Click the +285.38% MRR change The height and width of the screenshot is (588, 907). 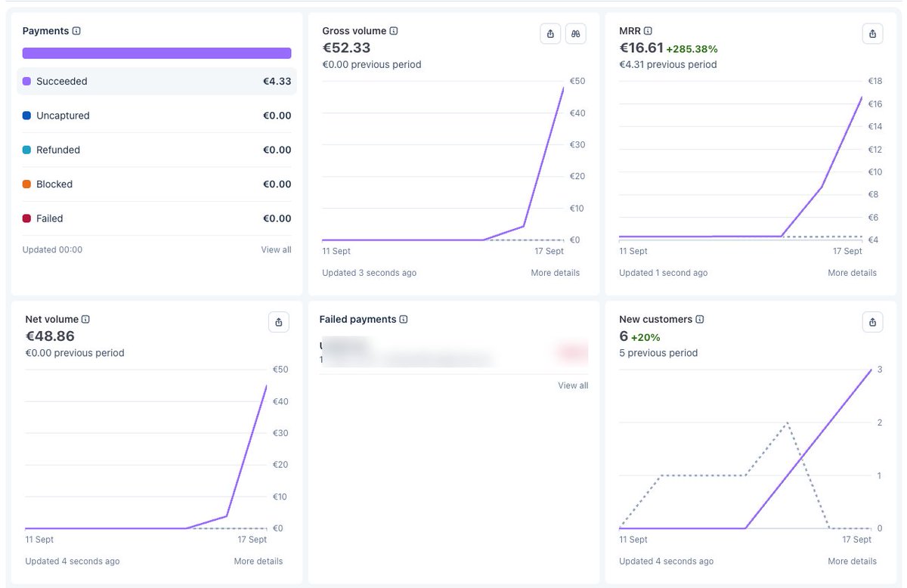pyautogui.click(x=692, y=49)
